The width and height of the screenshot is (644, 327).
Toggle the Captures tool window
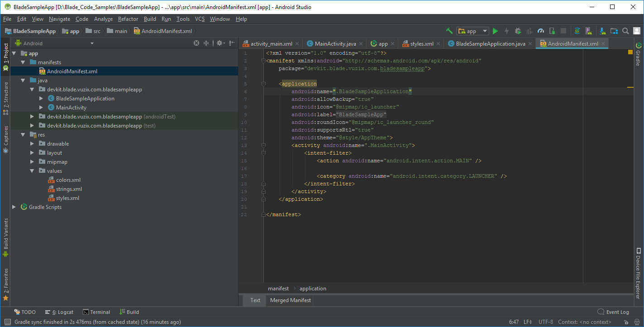click(5, 139)
